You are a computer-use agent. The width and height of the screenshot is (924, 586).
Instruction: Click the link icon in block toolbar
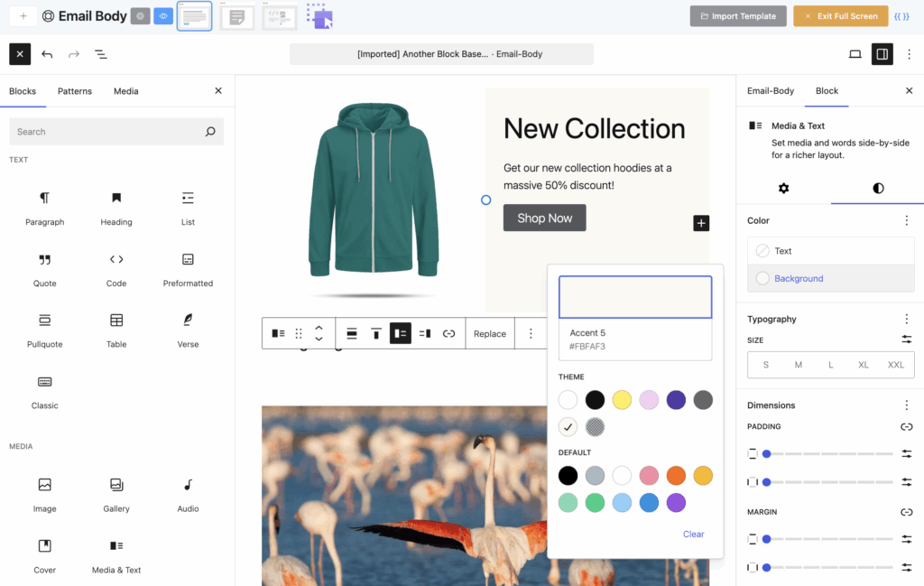[448, 334]
